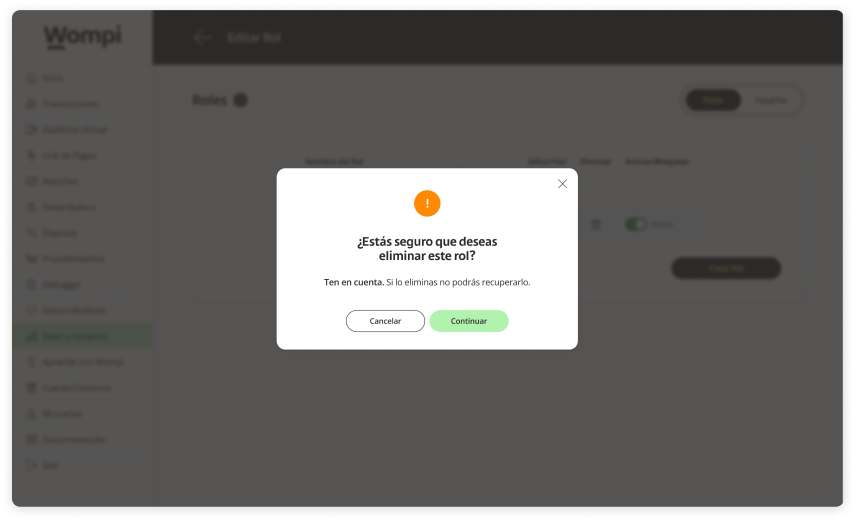
Task: Close the delete-role dialog with the X
Action: (x=562, y=184)
